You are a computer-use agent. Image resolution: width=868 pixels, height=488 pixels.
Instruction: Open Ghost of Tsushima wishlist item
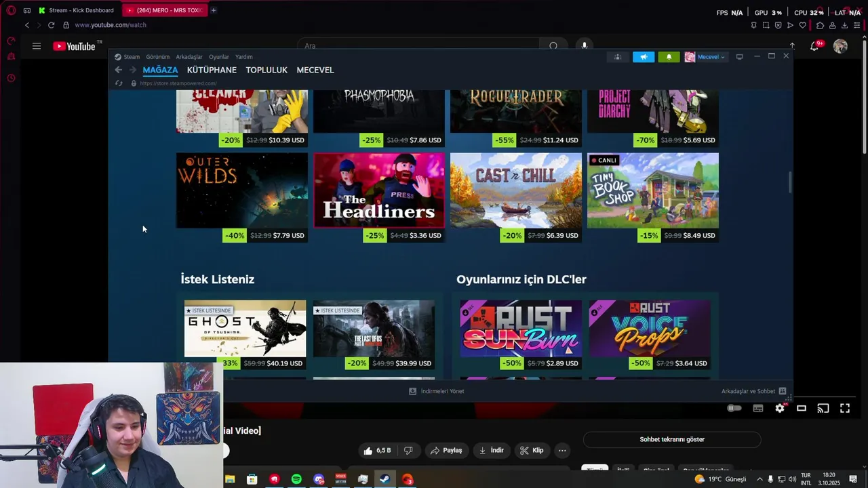245,335
